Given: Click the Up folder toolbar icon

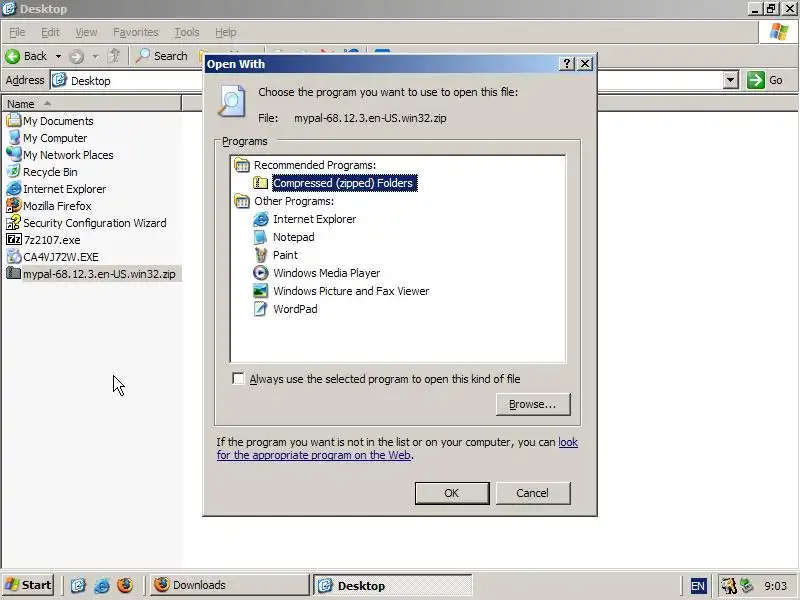Looking at the screenshot, I should click(114, 56).
